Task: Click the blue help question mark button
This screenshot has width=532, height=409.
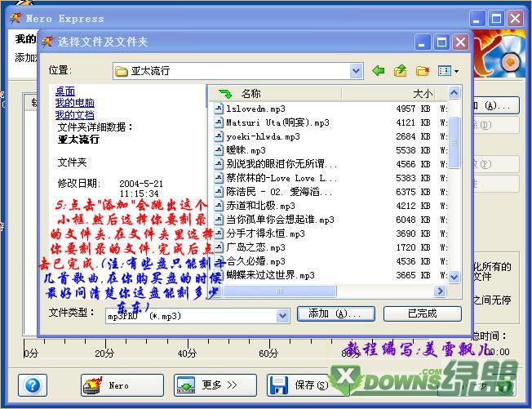Action: pos(33,385)
